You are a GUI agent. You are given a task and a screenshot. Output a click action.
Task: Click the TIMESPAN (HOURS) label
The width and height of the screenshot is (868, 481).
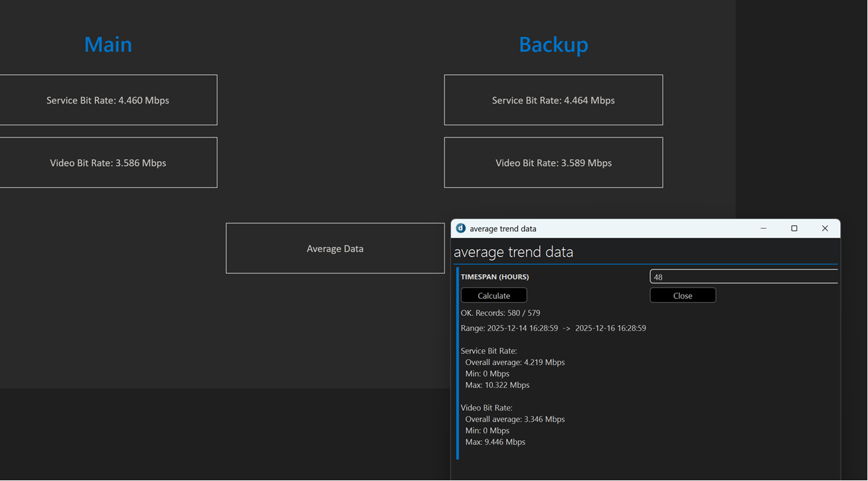495,277
